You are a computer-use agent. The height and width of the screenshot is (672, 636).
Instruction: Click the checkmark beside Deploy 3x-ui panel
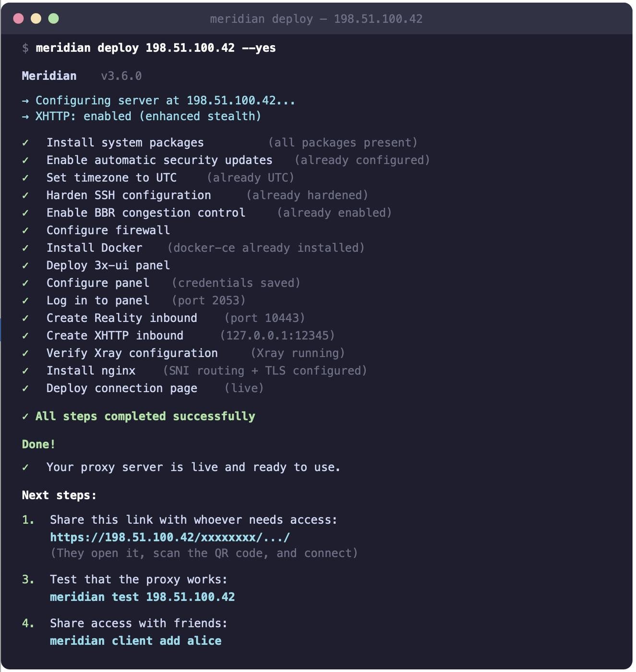point(25,266)
